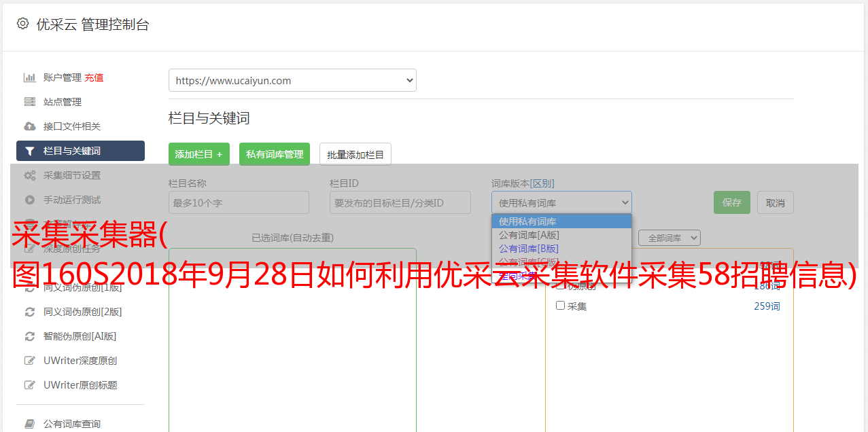Viewport: 868px width, 432px height.
Task: Click the green 保存 button
Action: (732, 202)
